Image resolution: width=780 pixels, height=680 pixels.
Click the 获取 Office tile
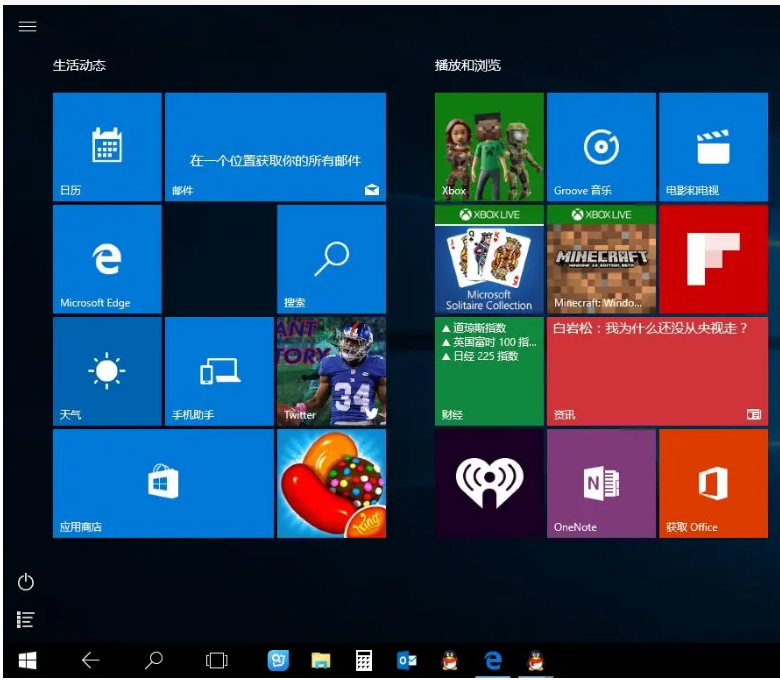coord(713,483)
